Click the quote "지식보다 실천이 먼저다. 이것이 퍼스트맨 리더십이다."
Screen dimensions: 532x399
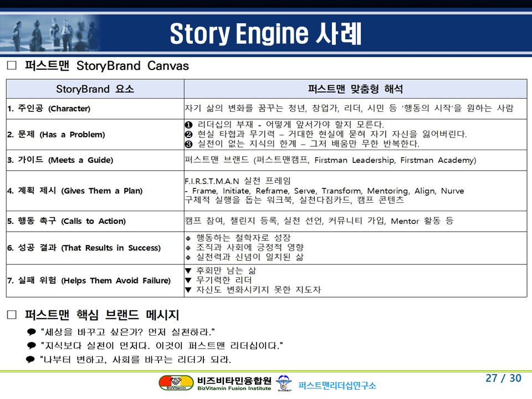click(x=162, y=346)
